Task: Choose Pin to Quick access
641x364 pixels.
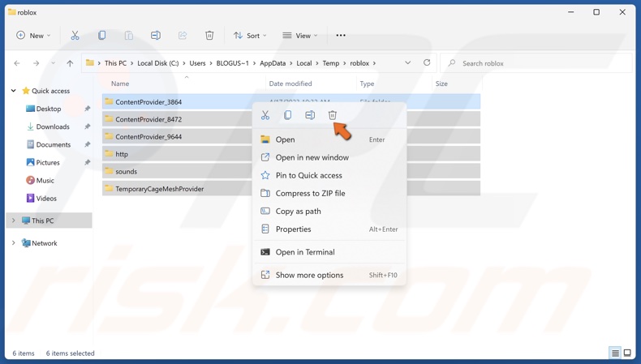Action: click(329, 176)
